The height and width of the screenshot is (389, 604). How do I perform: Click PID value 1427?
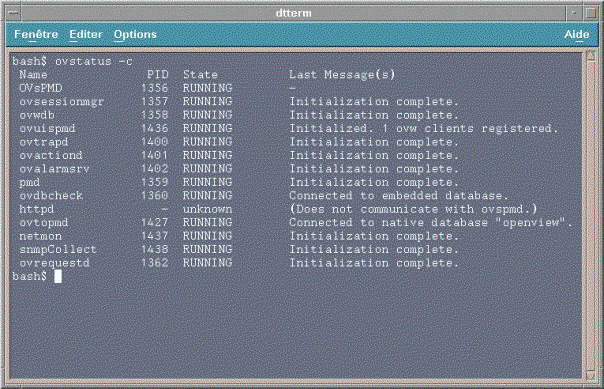point(154,223)
